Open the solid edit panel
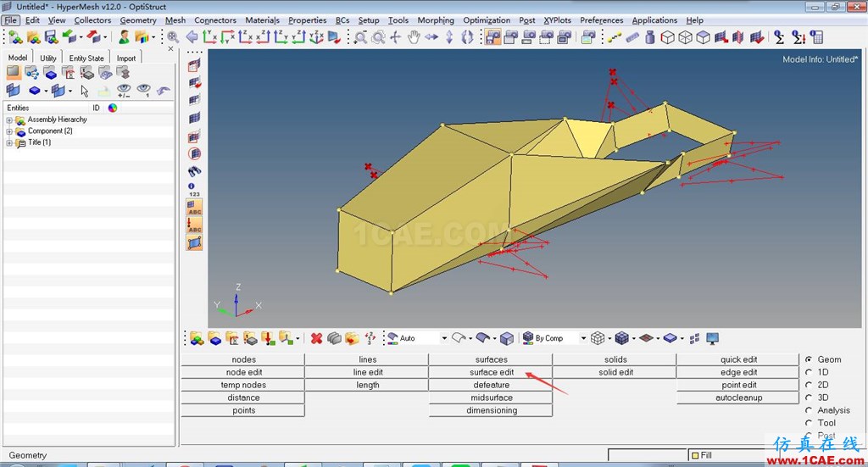Viewport: 868px width, 467px height. [615, 372]
